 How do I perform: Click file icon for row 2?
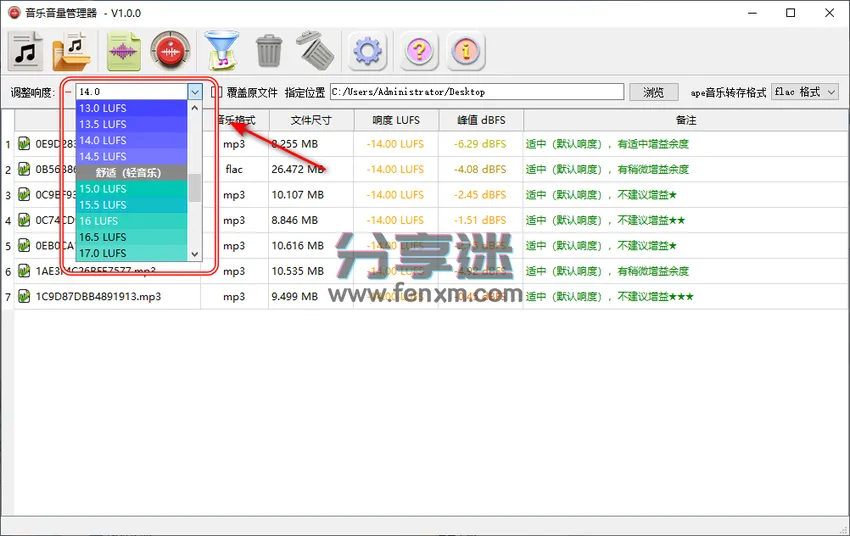coord(24,169)
